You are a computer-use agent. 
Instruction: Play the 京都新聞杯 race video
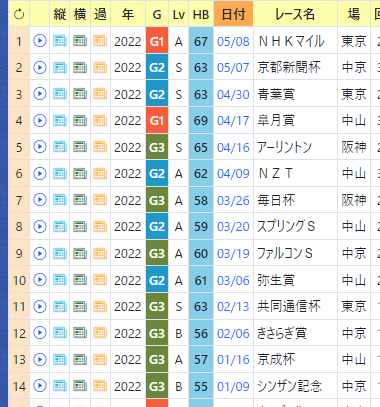tap(40, 68)
